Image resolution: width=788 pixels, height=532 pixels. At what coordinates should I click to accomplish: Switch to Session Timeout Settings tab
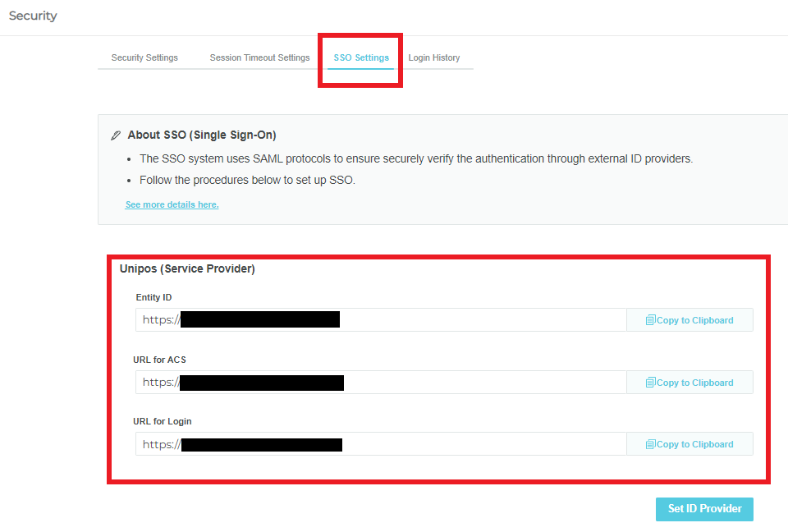point(259,57)
